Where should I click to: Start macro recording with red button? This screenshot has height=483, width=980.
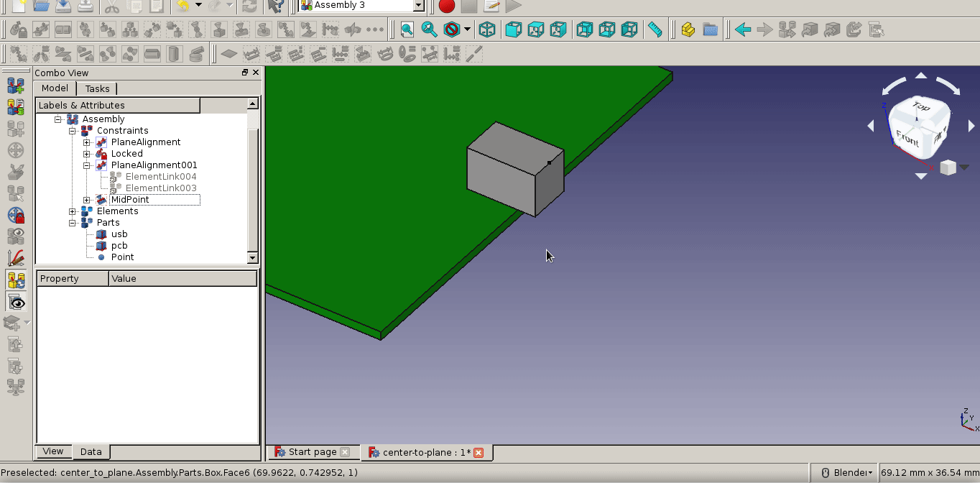pos(445,6)
